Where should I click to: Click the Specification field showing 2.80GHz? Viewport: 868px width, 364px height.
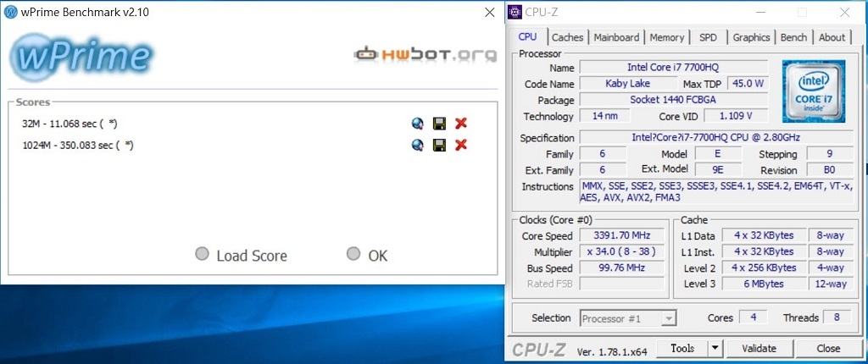(715, 138)
